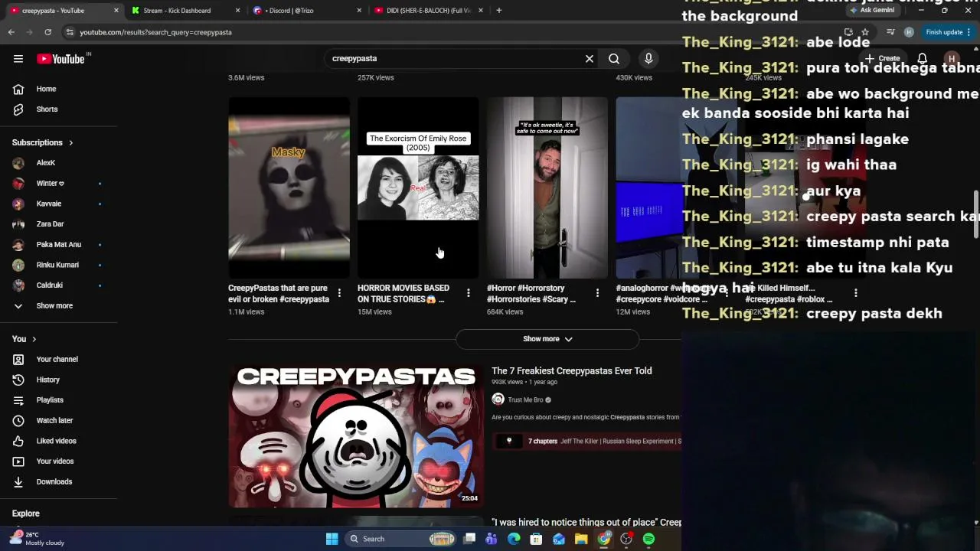
Task: Open options for the CreepyPastas pure evil short
Action: (x=339, y=293)
